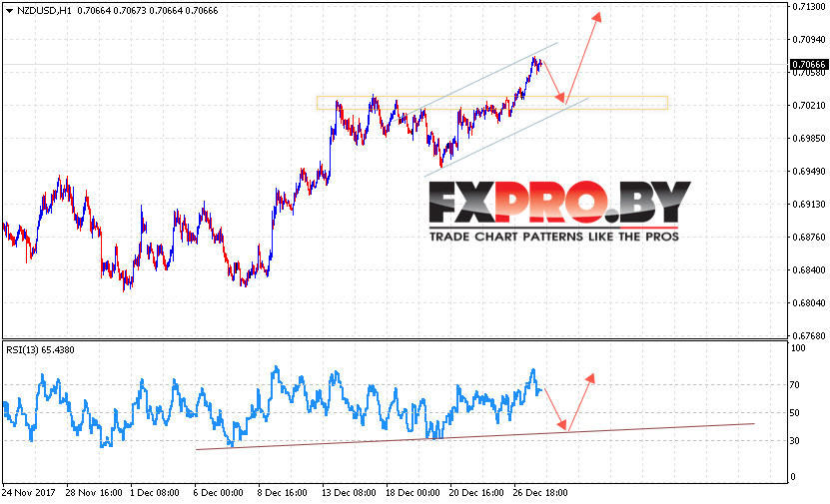The height and width of the screenshot is (504, 830).
Task: Click the current price label 0.70666
Action: tap(808, 65)
